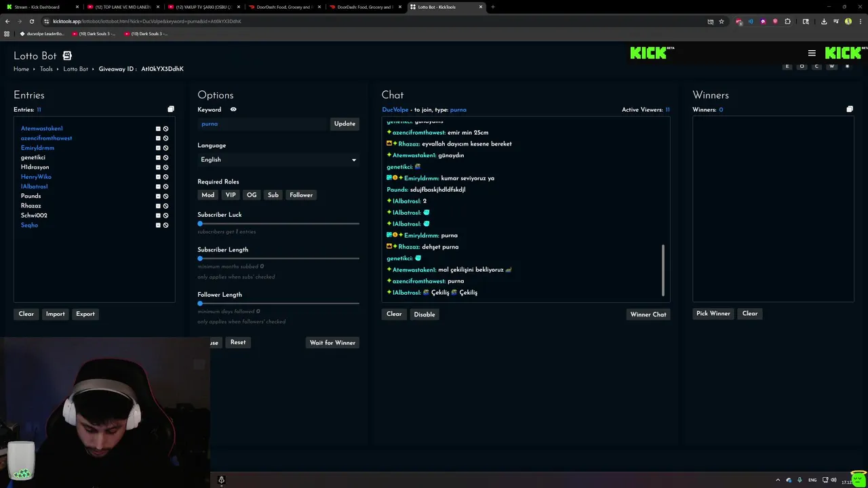This screenshot has height=488, width=868.
Task: Open a new browser tab with the plus
Action: (x=493, y=7)
